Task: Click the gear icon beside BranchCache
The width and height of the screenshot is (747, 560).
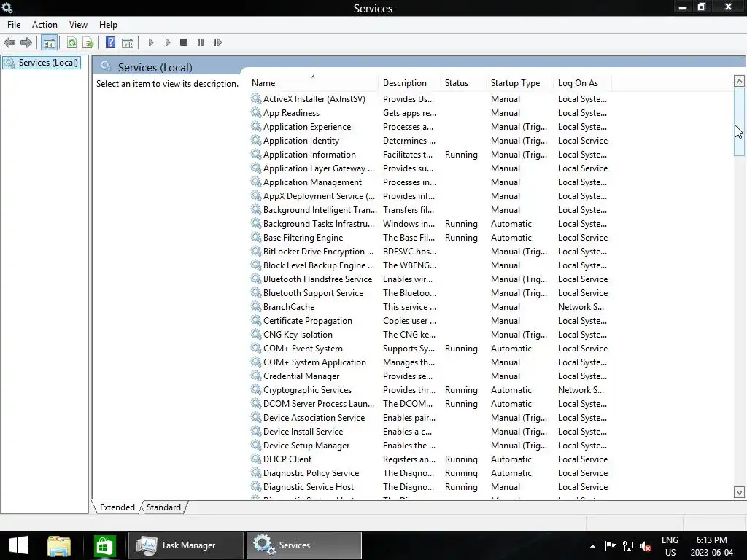Action: (x=256, y=306)
